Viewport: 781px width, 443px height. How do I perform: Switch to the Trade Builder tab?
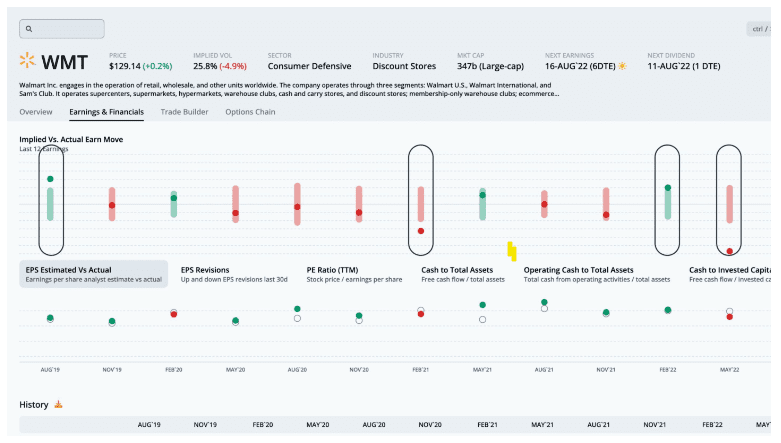coord(184,112)
